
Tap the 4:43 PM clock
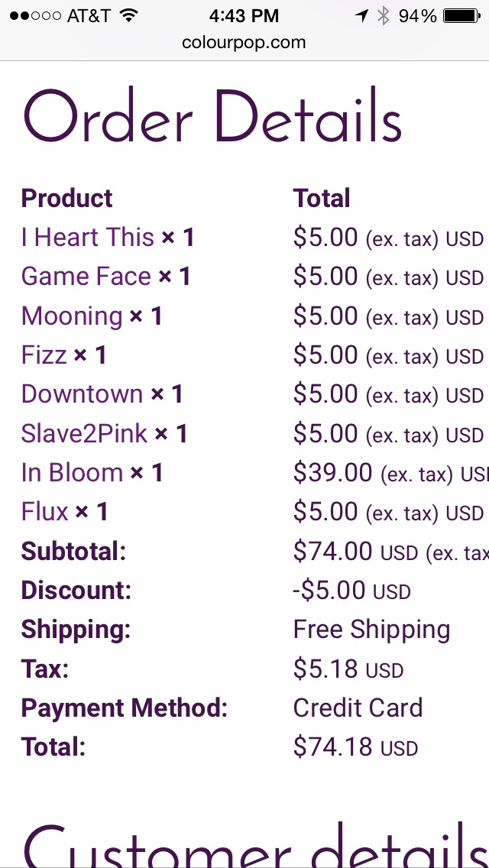tap(244, 16)
